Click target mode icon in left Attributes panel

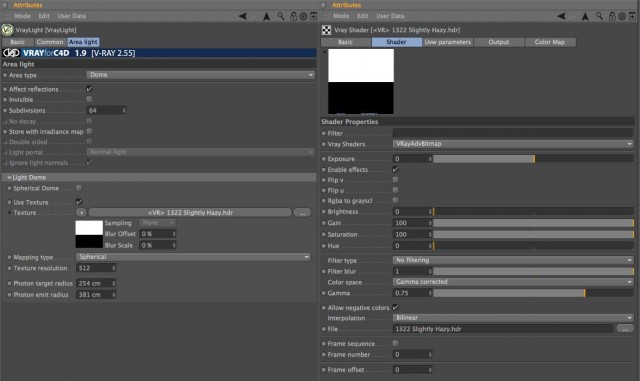(x=303, y=16)
